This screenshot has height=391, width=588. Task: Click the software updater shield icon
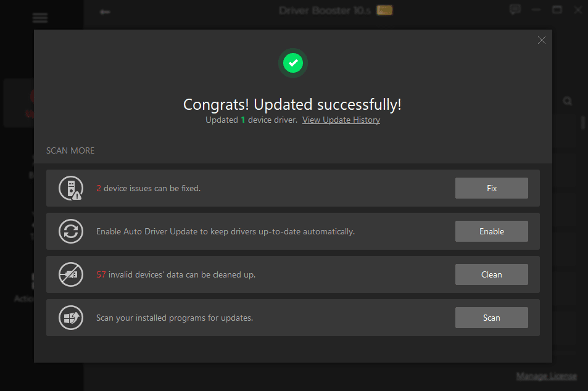point(71,318)
